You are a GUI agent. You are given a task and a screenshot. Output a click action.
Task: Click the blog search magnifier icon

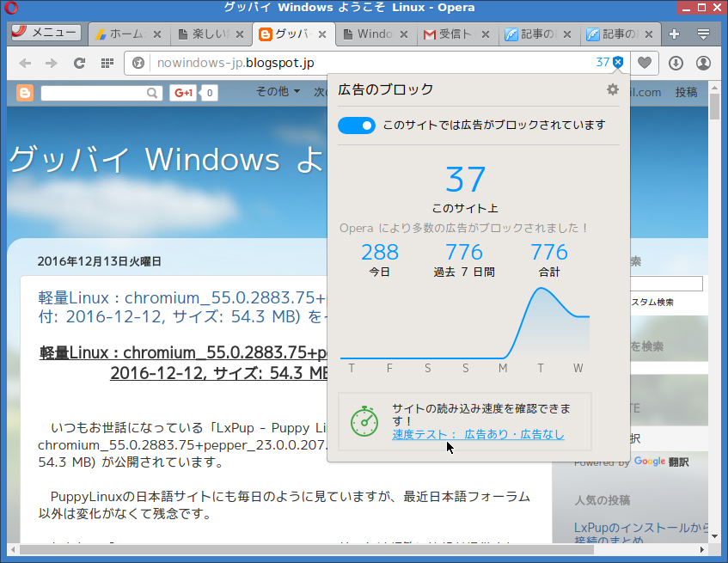[152, 94]
